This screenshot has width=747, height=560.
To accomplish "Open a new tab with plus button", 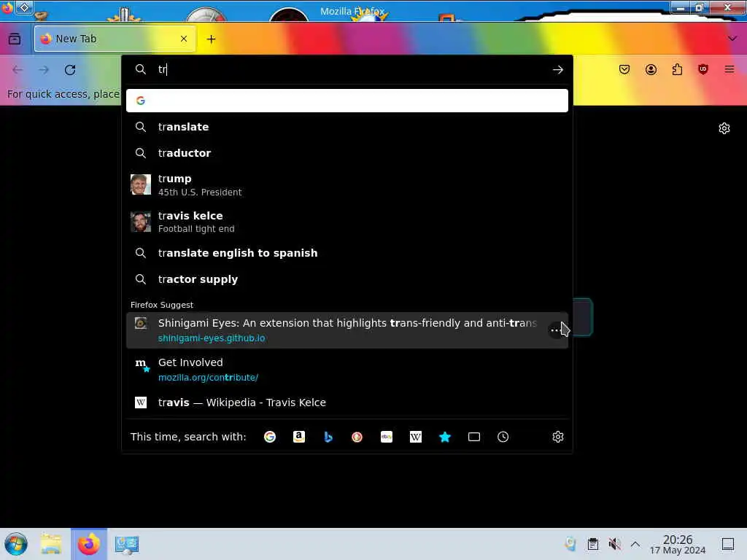I will 211,39.
